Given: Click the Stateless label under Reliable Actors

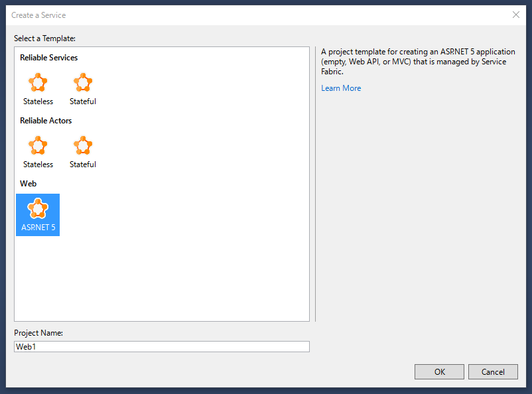Looking at the screenshot, I should (x=38, y=164).
